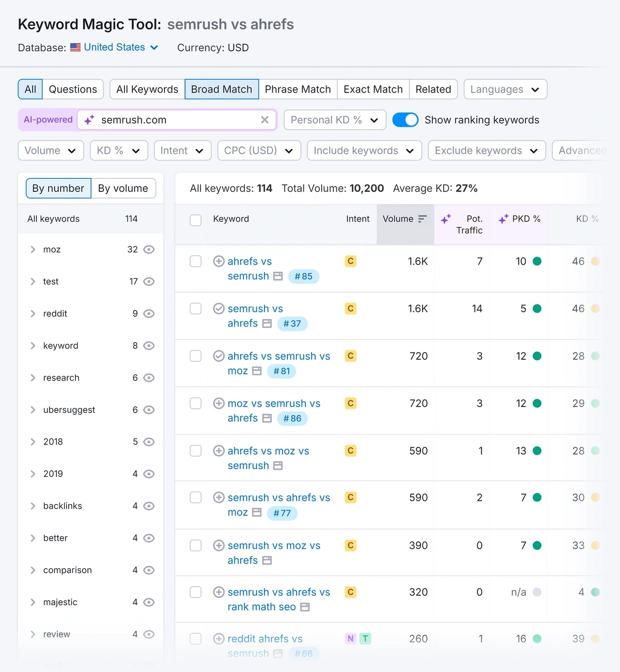Click the #85 ranking position badge

[303, 276]
